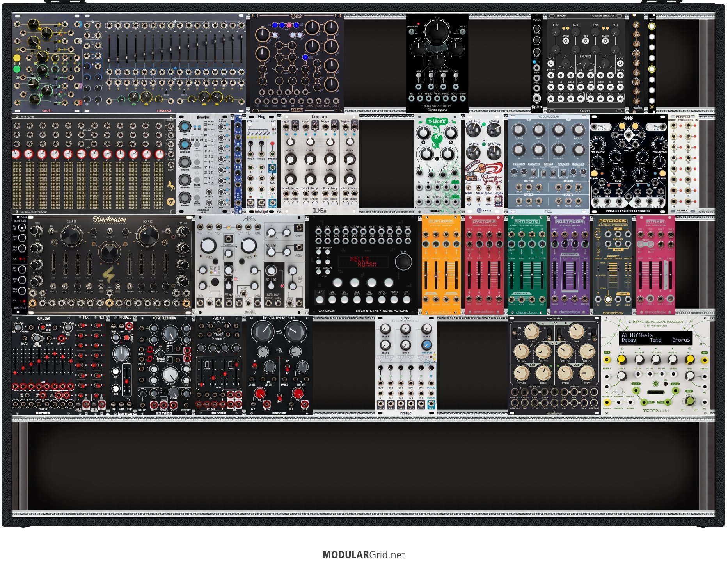Click the Dreadbox logo on the Ataxia module

655,312
